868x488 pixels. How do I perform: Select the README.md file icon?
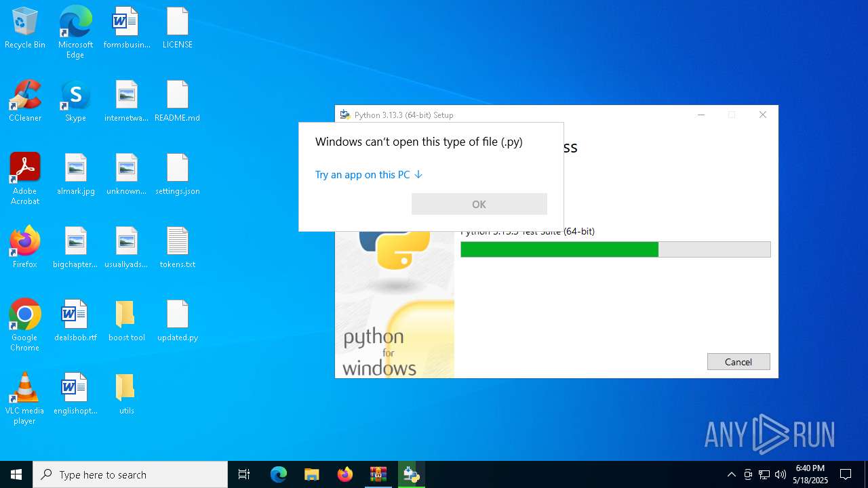178,102
